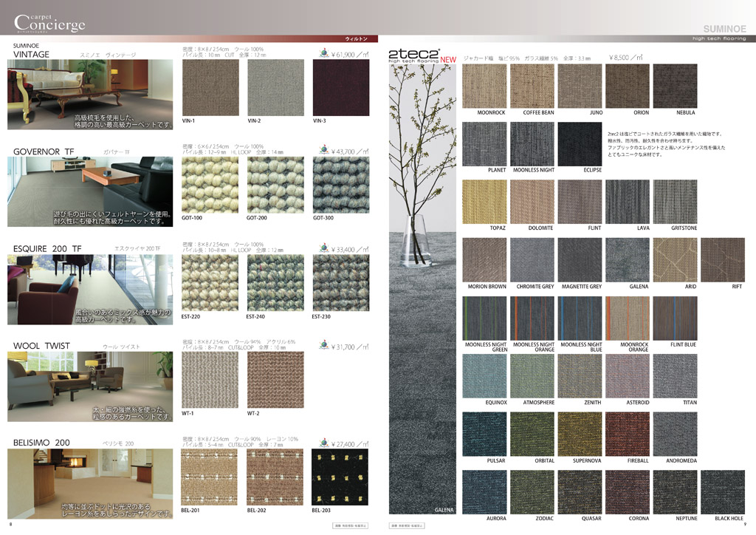Click the eco mark beside ¥31,700
This screenshot has height=535, width=756.
point(324,345)
